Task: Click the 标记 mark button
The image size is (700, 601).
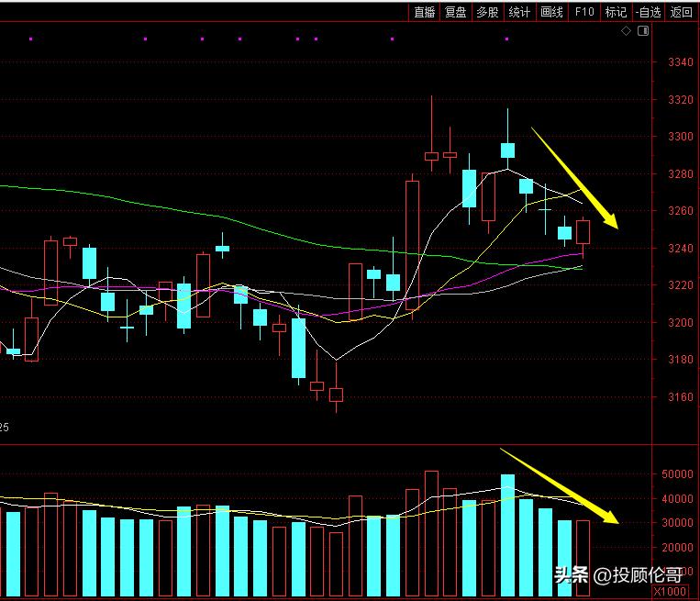Action: click(617, 12)
